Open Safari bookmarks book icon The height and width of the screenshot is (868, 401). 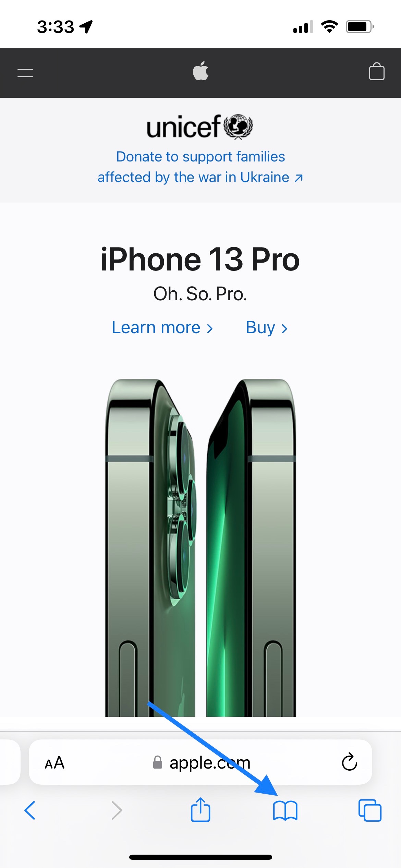[285, 810]
